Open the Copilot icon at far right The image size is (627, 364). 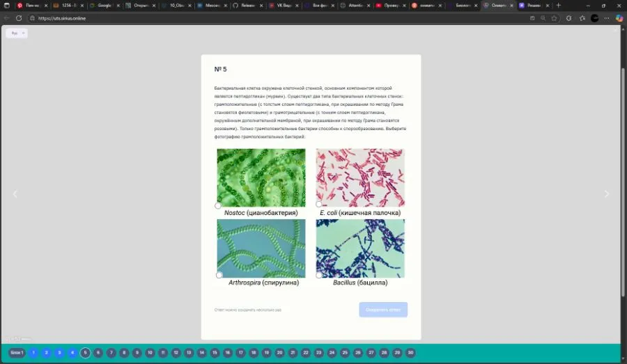click(x=619, y=18)
